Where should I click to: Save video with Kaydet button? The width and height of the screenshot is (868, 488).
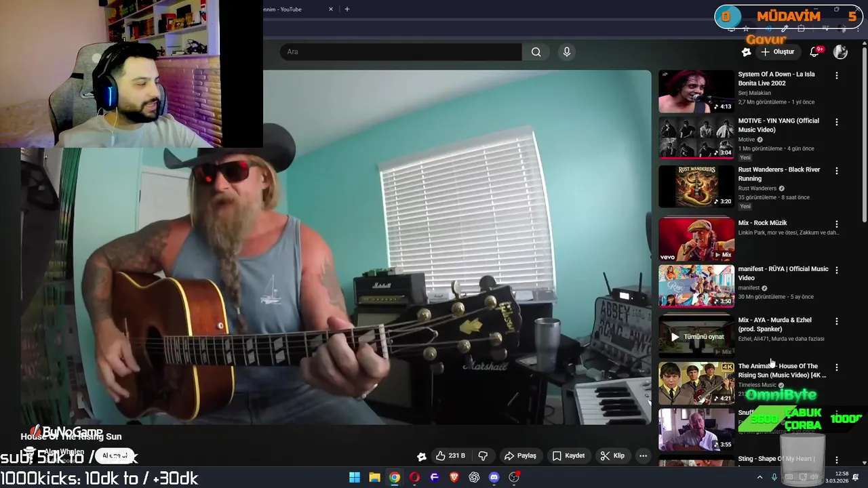(568, 455)
